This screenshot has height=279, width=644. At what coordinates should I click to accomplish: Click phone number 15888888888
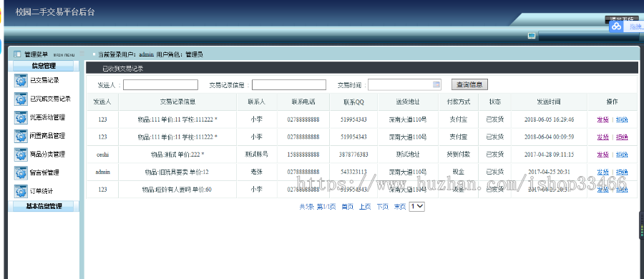point(303,155)
